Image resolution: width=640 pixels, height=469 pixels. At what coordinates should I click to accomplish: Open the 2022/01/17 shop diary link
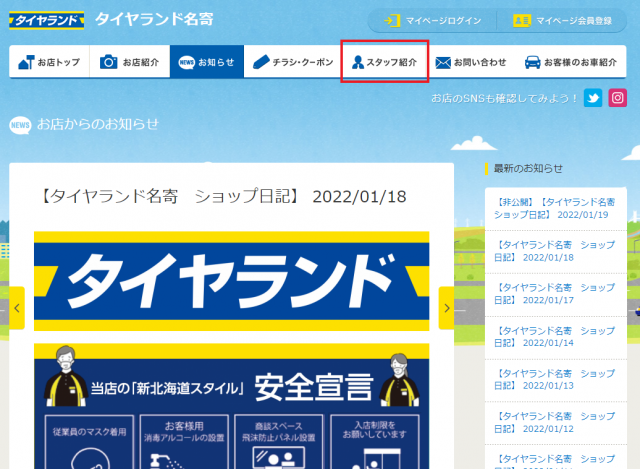(555, 293)
